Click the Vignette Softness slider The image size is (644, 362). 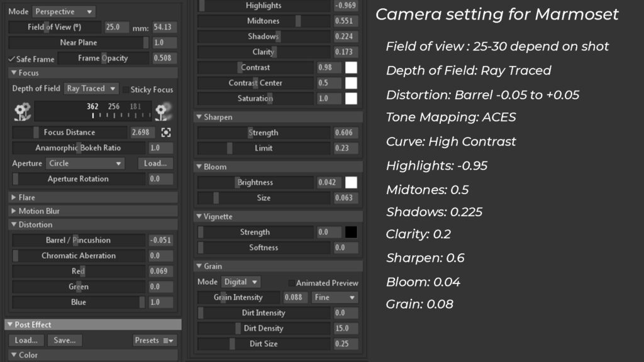tap(264, 248)
